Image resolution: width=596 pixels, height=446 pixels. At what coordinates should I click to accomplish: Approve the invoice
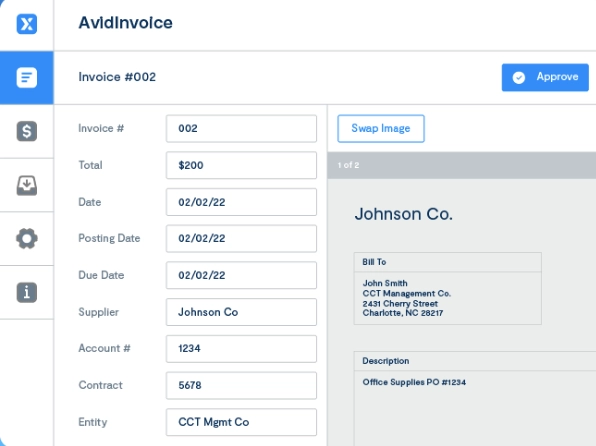tap(545, 78)
